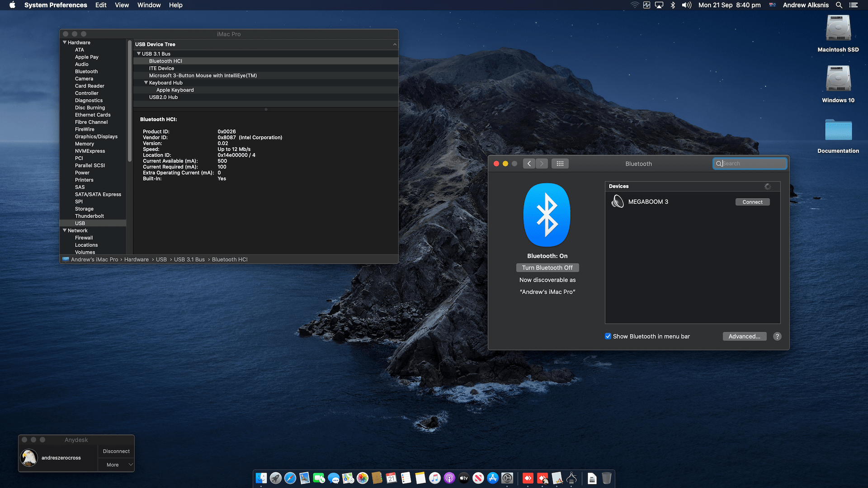Open the Podcasts app in the dock

pos(449,478)
